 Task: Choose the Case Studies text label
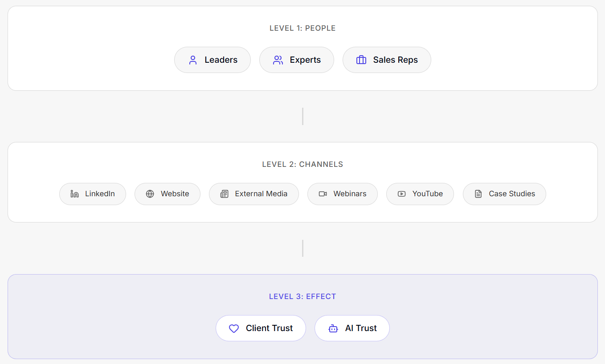pos(512,194)
